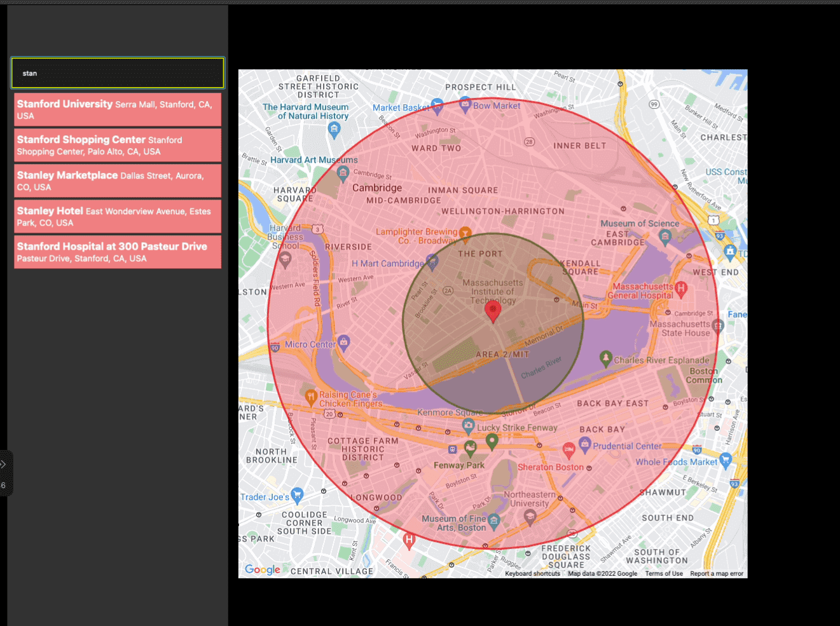The image size is (840, 626).
Task: Select the Harvard Business School pin
Action: tap(286, 259)
